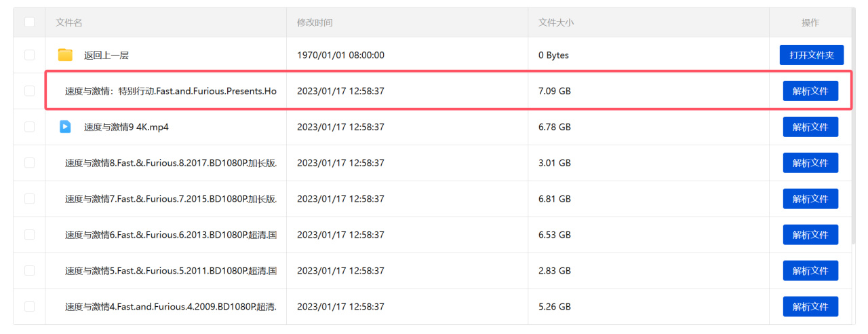Open the 返回上一层 folder link
This screenshot has width=868, height=334.
(106, 55)
